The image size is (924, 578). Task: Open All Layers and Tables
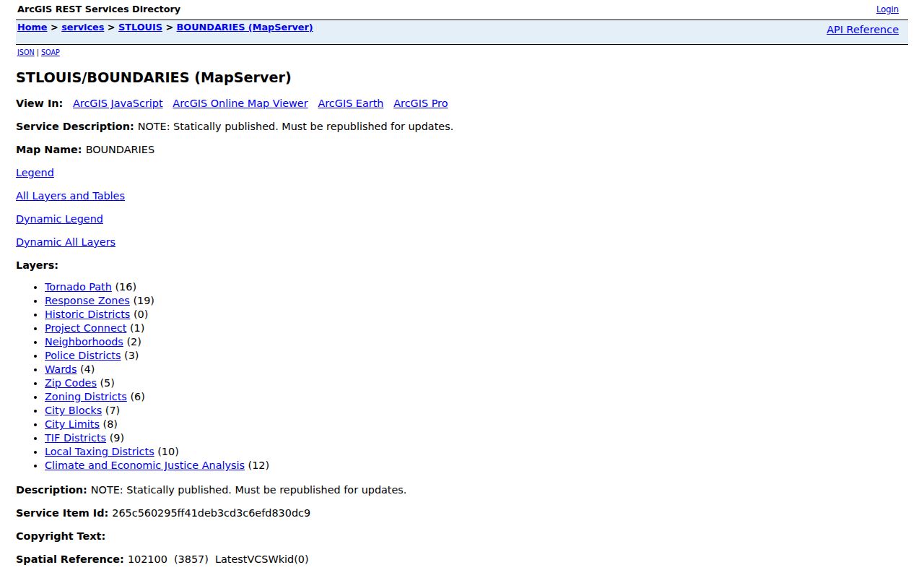(70, 196)
